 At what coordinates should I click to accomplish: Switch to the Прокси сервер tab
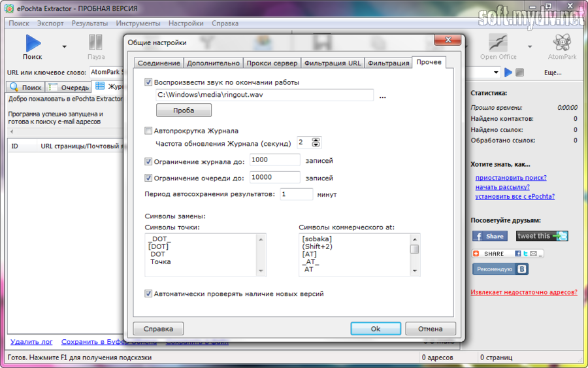[272, 63]
